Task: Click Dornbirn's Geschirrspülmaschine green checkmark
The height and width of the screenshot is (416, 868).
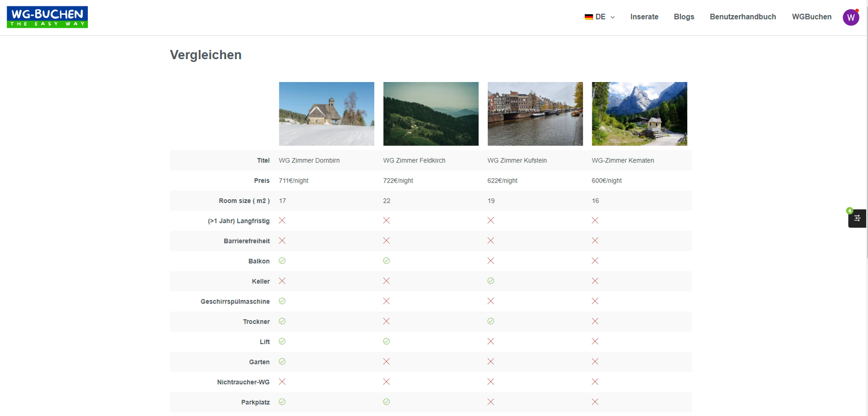Action: pyautogui.click(x=282, y=301)
